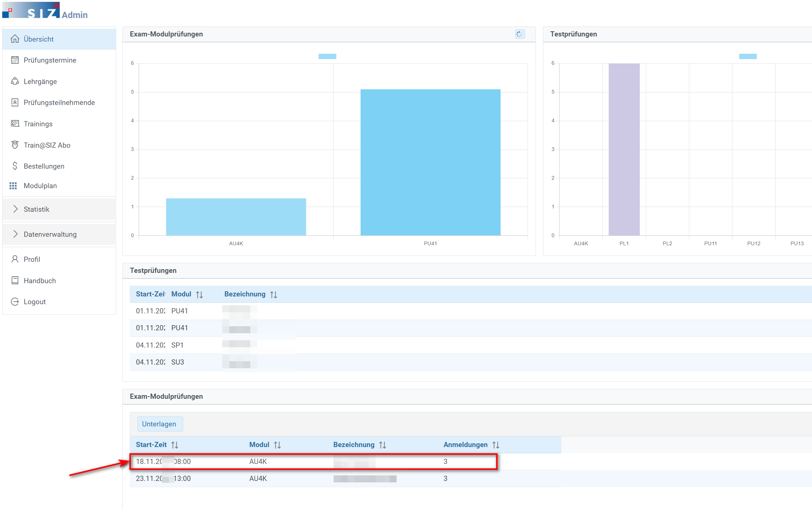Click the Prüfungstermine calendar icon
Screen dimensions: 812x510
(15, 60)
